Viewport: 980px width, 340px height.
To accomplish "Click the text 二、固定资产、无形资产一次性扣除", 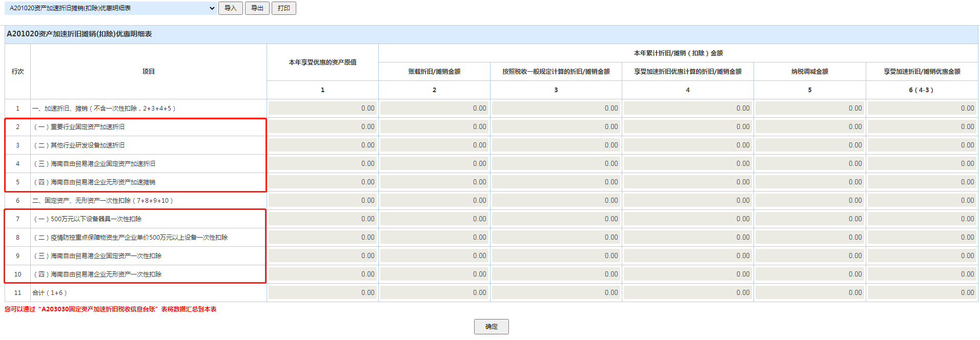I will click(103, 201).
